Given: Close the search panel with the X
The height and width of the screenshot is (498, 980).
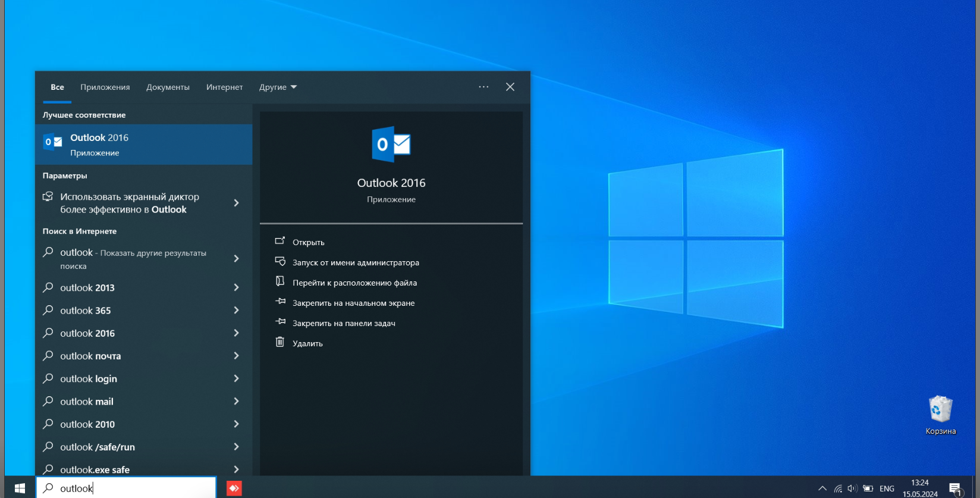Looking at the screenshot, I should [510, 87].
